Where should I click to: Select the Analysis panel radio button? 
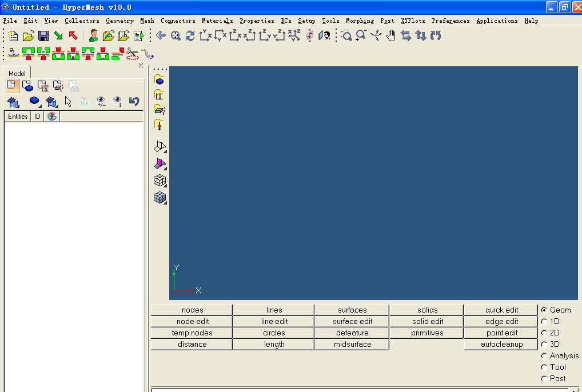pyautogui.click(x=544, y=356)
